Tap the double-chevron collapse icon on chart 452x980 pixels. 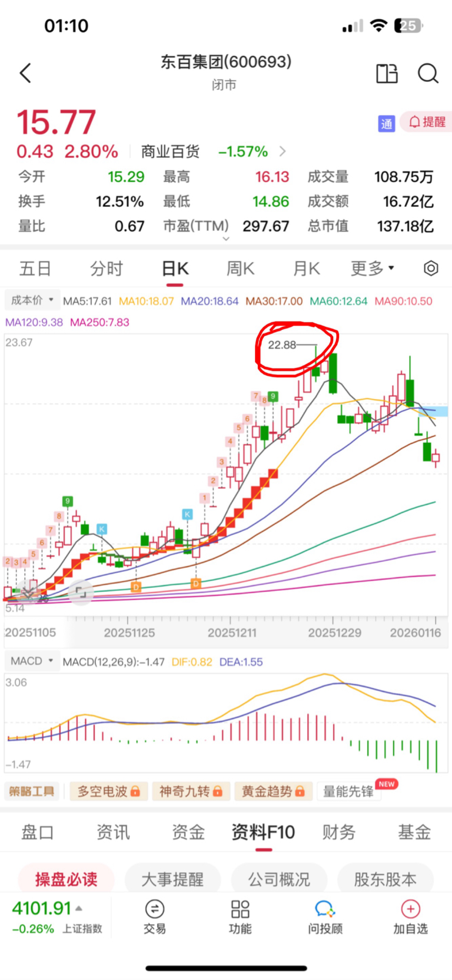pos(27,591)
